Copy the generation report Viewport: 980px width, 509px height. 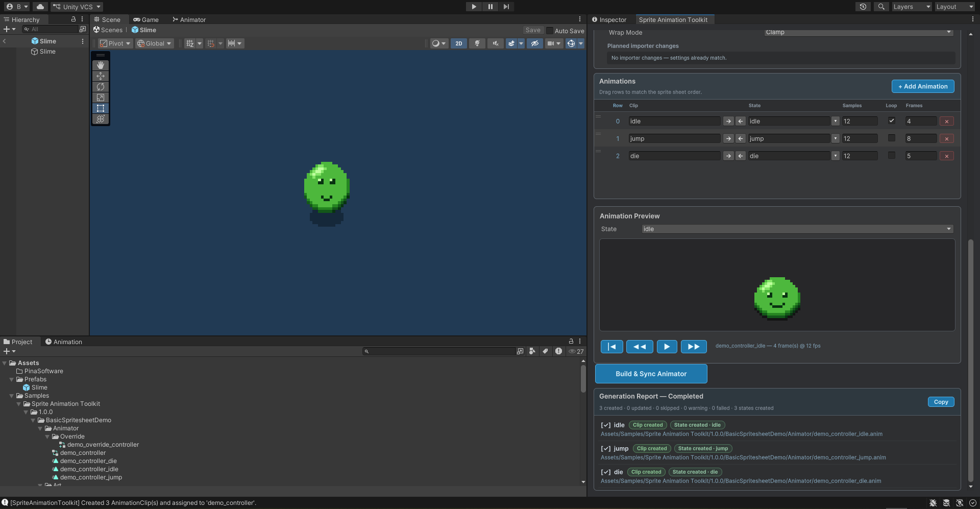[941, 402]
